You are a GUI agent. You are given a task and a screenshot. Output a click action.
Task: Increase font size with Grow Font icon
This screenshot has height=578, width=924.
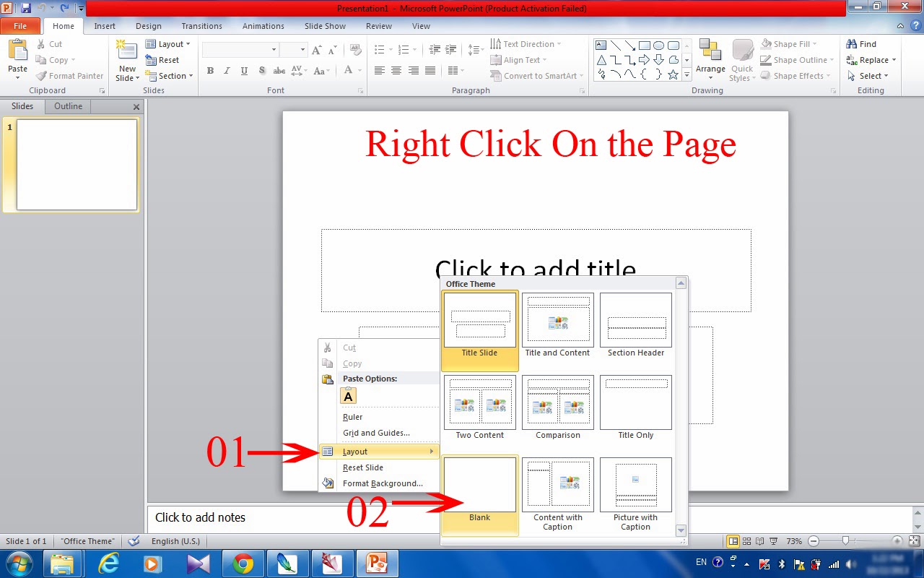pyautogui.click(x=317, y=50)
